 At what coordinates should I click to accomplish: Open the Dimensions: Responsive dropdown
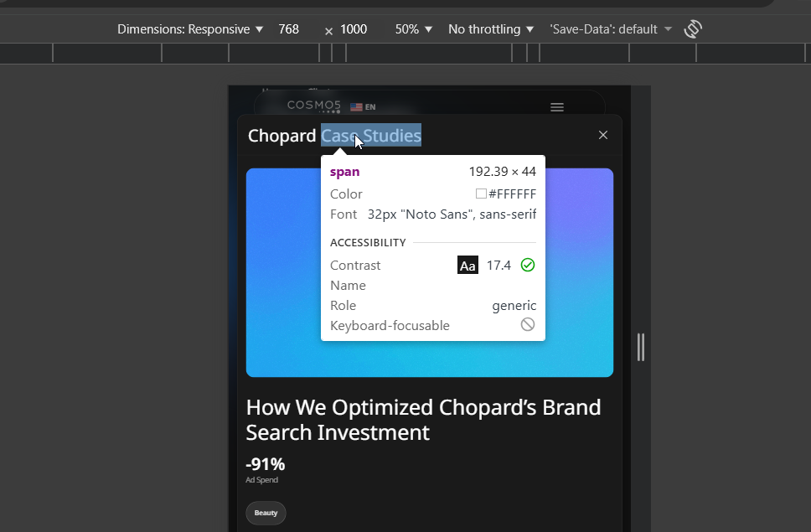pyautogui.click(x=190, y=29)
